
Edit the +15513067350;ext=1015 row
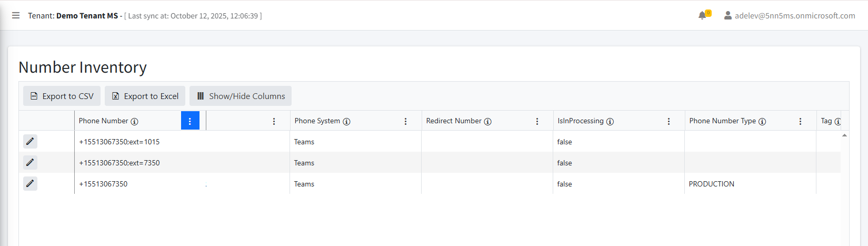click(30, 141)
